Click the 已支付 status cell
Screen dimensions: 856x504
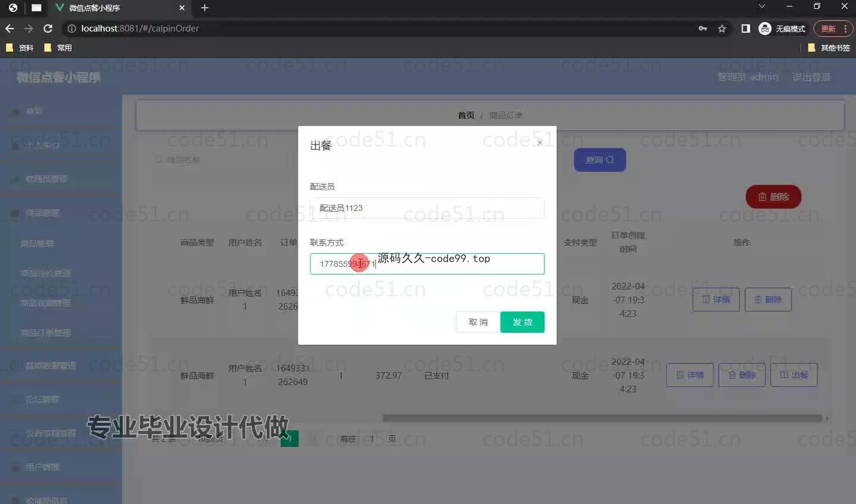[x=436, y=376]
